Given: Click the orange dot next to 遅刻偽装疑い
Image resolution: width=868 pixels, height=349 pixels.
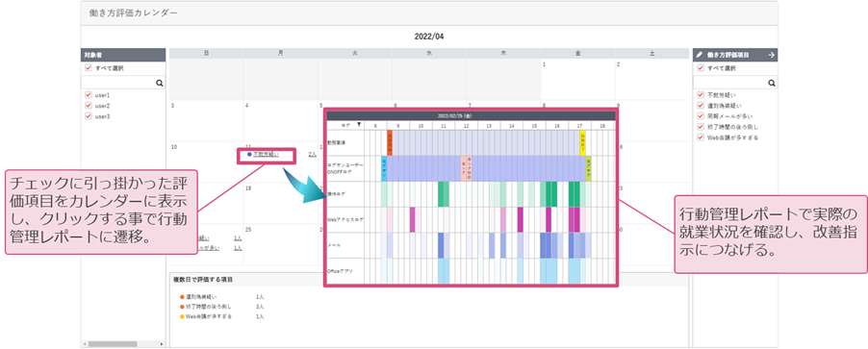Looking at the screenshot, I should tap(182, 297).
